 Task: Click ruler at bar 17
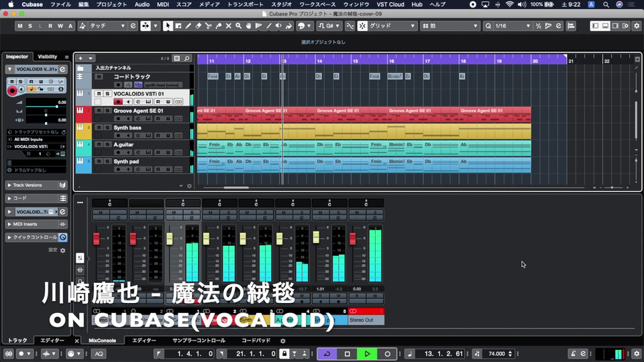(x=427, y=61)
